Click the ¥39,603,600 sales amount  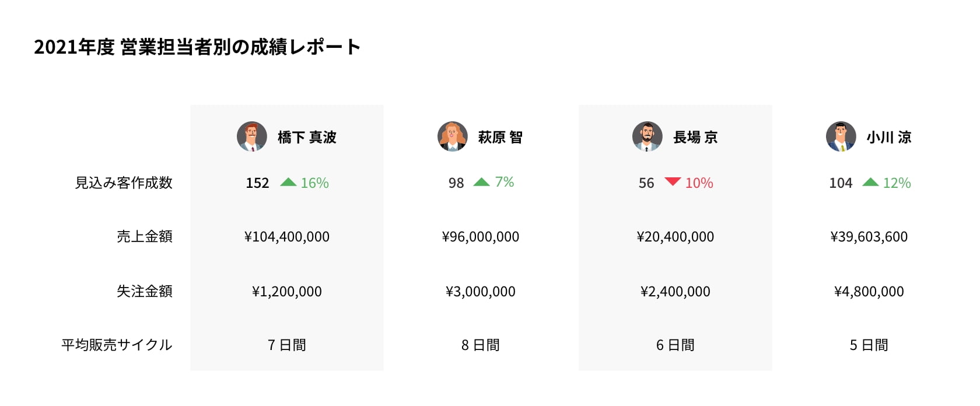pyautogui.click(x=869, y=237)
